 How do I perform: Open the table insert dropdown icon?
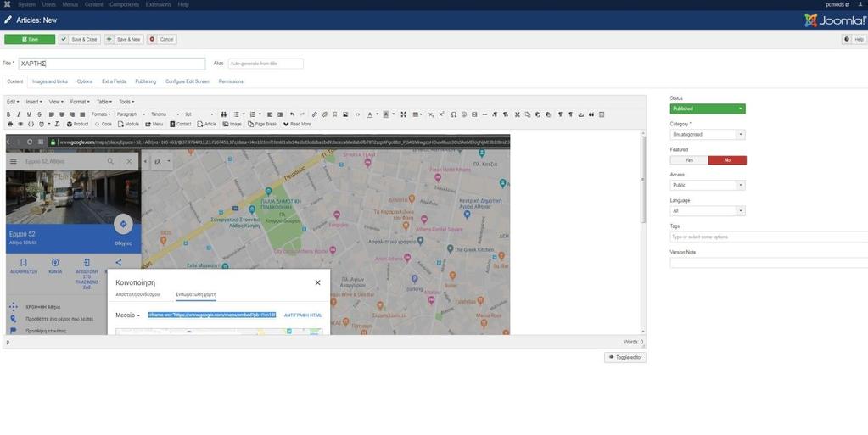pos(417,114)
